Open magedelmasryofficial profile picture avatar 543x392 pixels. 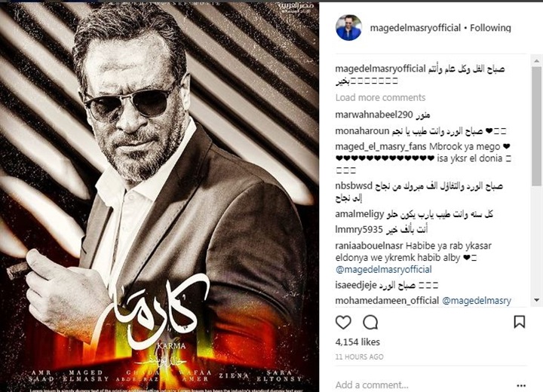[x=348, y=28]
